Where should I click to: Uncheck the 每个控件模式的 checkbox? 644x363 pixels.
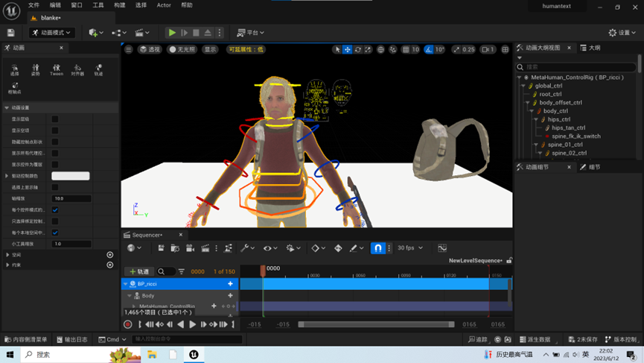pos(55,210)
